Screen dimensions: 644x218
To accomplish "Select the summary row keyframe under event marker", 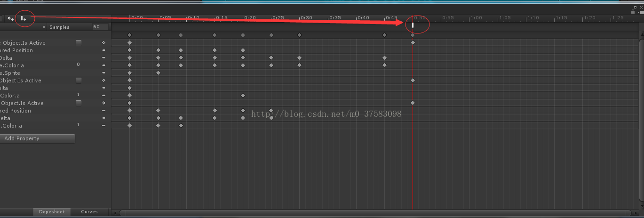I will pos(413,35).
